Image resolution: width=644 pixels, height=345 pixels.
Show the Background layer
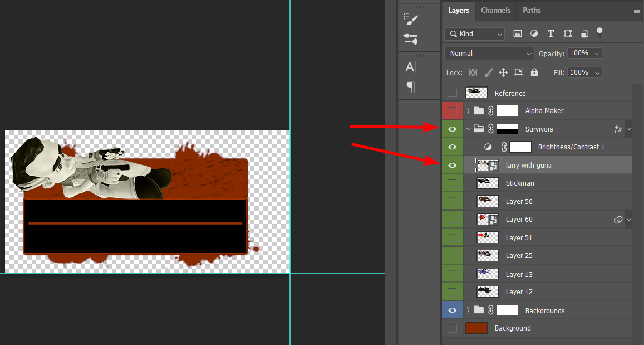(452, 328)
